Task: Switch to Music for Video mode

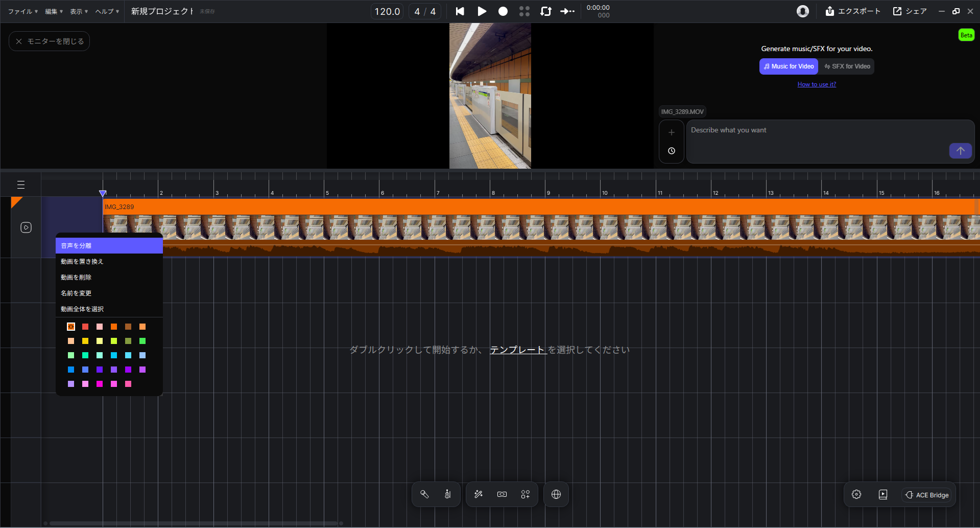Action: click(788, 66)
